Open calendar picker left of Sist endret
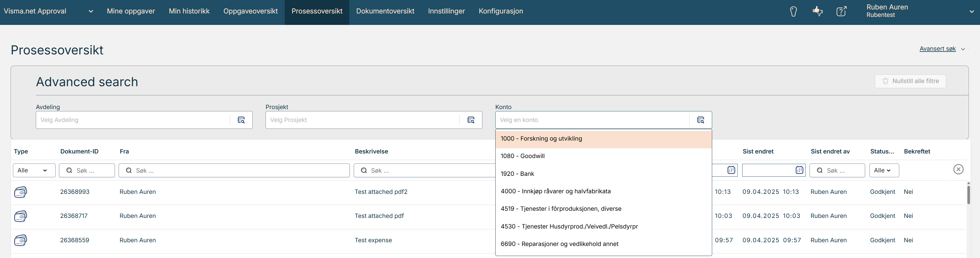 tap(731, 170)
